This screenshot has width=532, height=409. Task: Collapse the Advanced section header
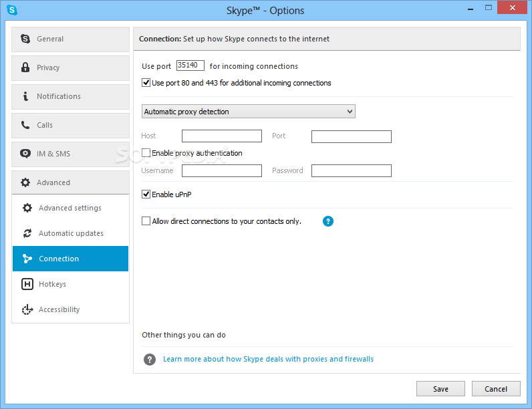(71, 183)
